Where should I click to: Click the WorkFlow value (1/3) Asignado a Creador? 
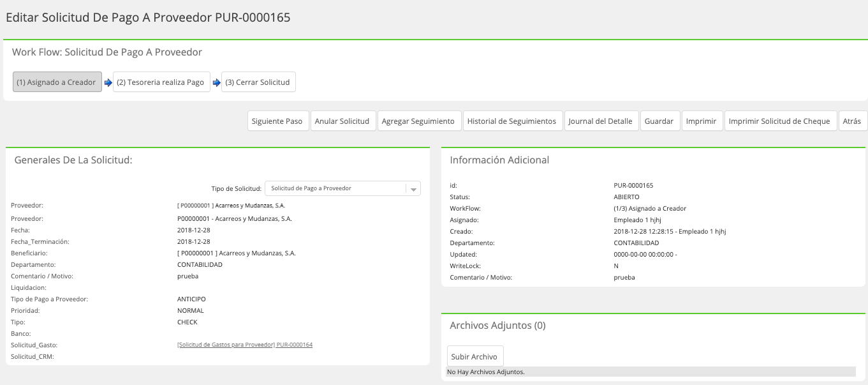click(x=650, y=209)
